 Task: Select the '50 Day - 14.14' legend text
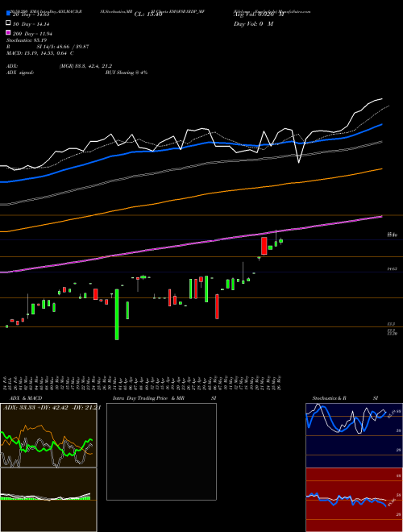click(31, 24)
